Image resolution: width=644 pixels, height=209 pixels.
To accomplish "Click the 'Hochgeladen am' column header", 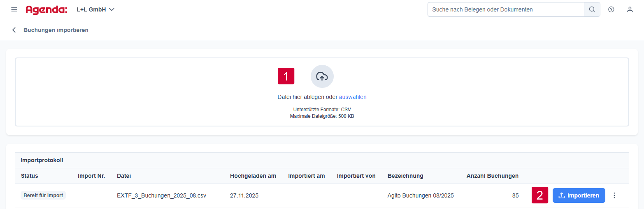I will point(253,176).
